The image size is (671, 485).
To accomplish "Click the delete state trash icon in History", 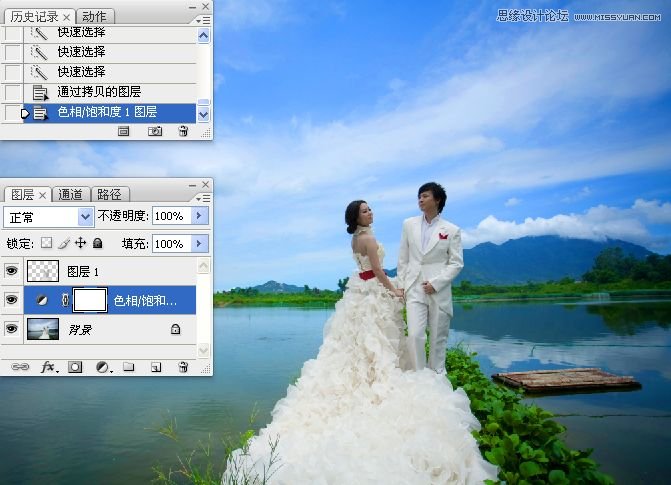I will pyautogui.click(x=183, y=131).
